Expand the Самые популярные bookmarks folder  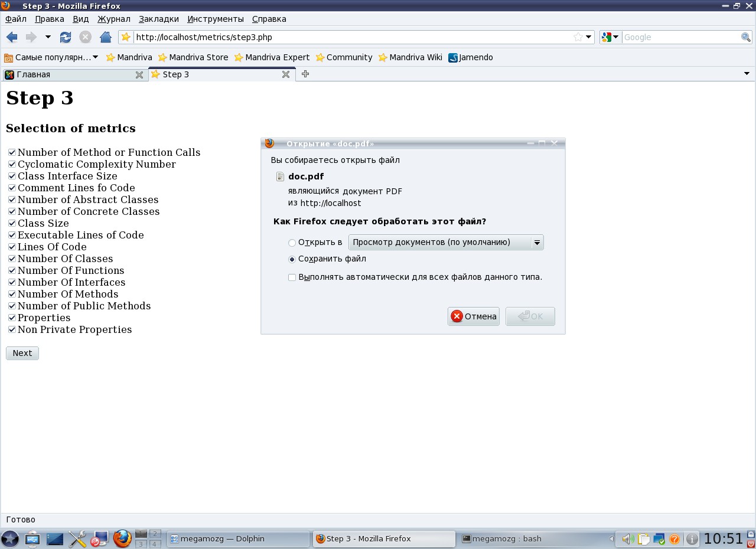pyautogui.click(x=51, y=57)
